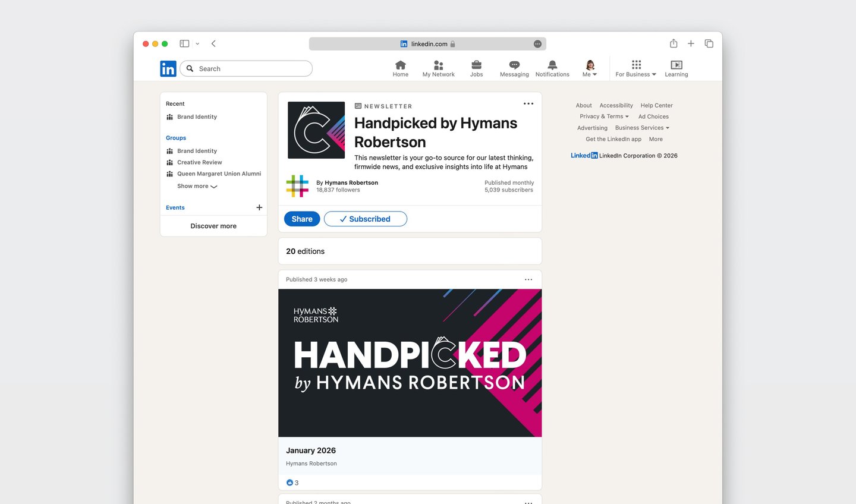Open the Notifications bell icon
This screenshot has width=856, height=504.
[552, 65]
